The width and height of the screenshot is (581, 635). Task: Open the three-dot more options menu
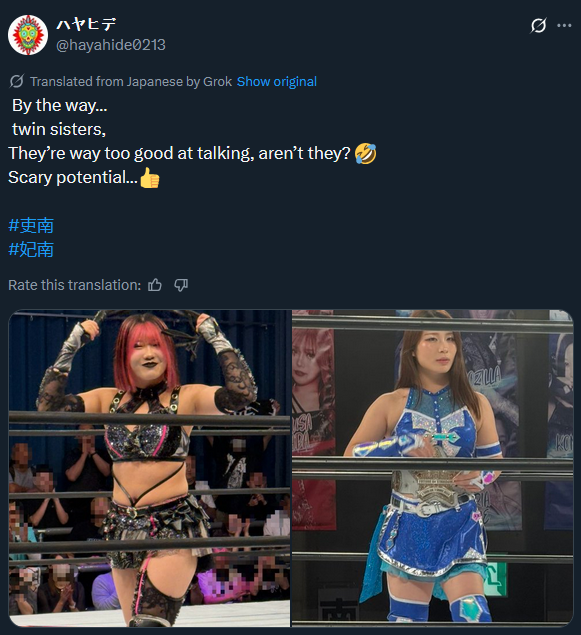click(564, 26)
